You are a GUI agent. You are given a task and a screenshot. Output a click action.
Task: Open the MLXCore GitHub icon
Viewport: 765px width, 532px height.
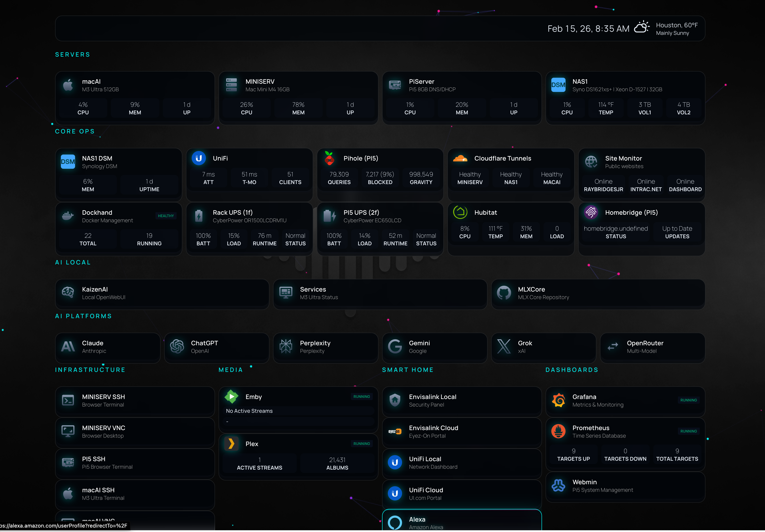click(x=504, y=293)
